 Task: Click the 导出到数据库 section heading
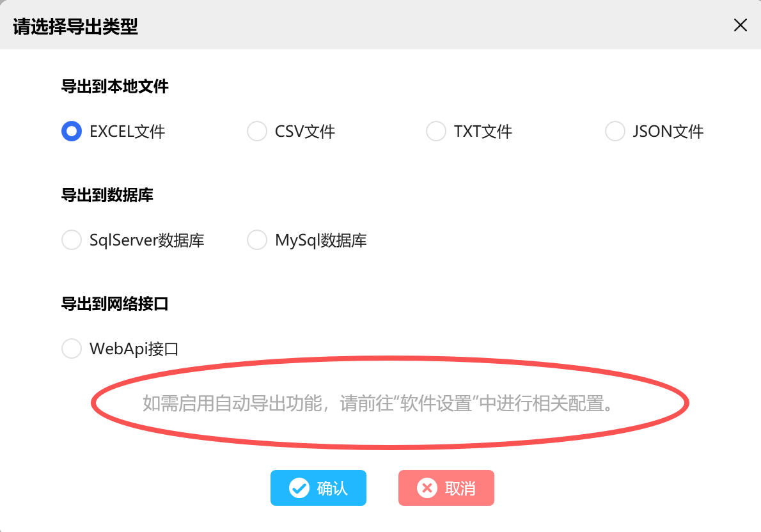pos(107,195)
